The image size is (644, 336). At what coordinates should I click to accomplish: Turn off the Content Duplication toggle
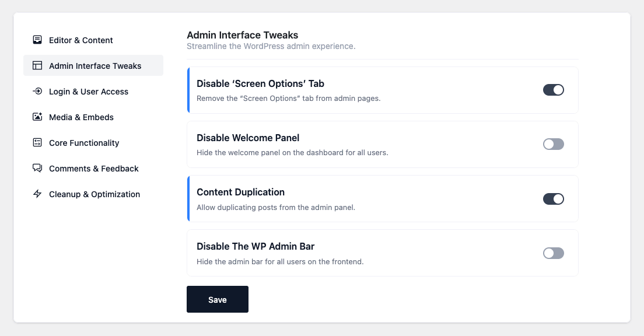[553, 199]
